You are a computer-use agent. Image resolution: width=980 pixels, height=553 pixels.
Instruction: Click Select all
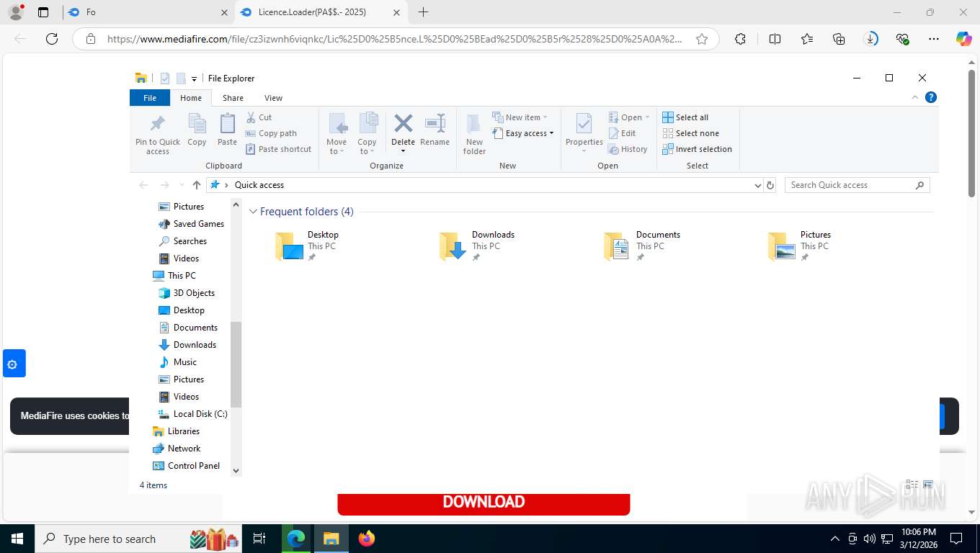[x=685, y=117]
